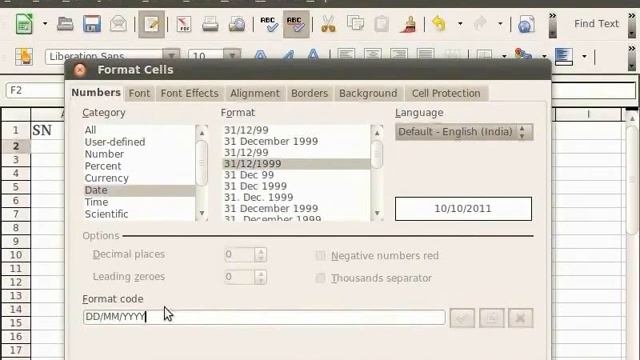The height and width of the screenshot is (360, 640).
Task: Select Scientific category
Action: click(x=139, y=214)
